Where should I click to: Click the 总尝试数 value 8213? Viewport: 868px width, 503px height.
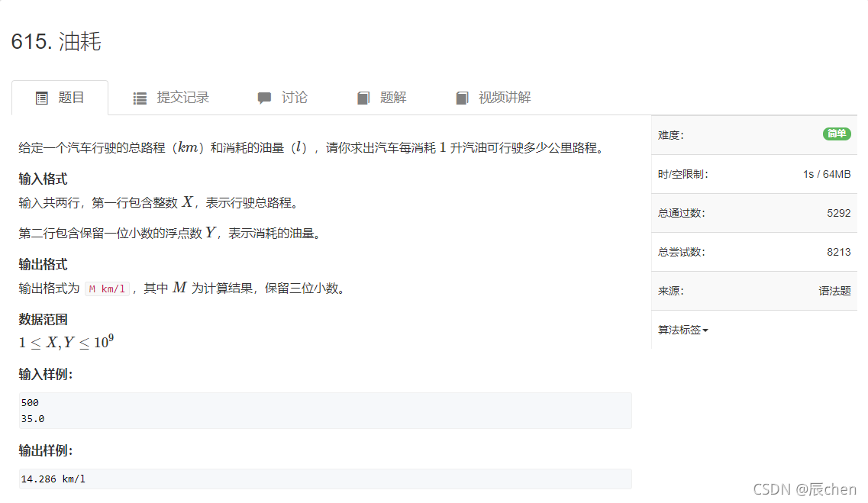(839, 253)
